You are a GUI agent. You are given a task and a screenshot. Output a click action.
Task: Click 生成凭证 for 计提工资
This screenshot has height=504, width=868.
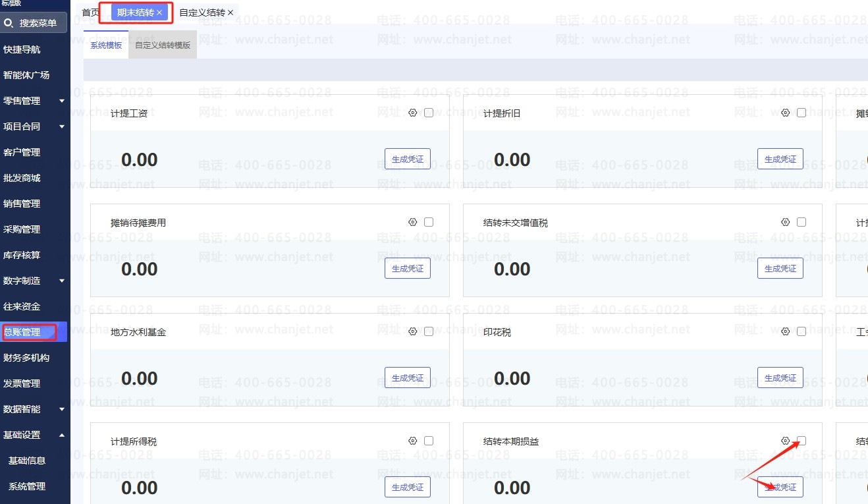408,159
